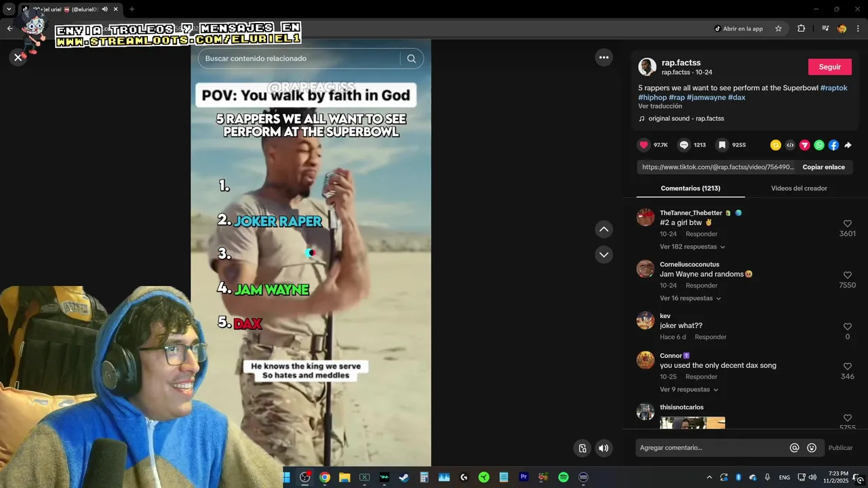868x488 pixels.
Task: Go to next video arrow
Action: click(604, 254)
